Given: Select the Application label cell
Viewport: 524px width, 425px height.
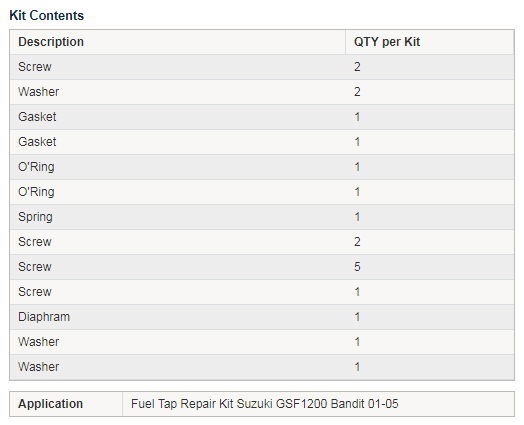Looking at the screenshot, I should 66,404.
